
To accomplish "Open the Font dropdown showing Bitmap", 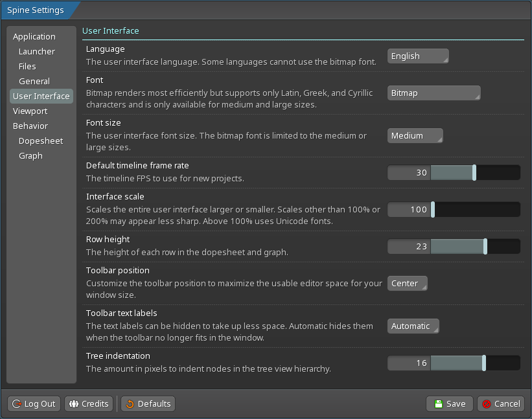I will pos(434,93).
